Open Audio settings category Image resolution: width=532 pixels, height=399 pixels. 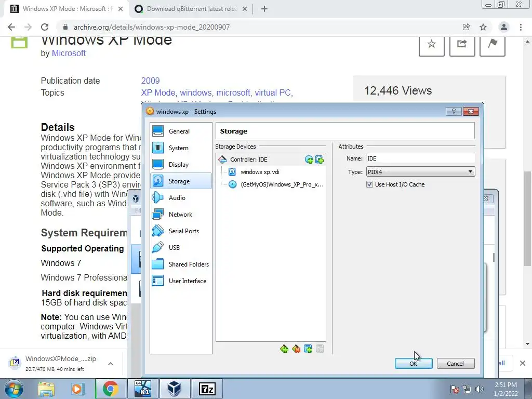(x=181, y=198)
